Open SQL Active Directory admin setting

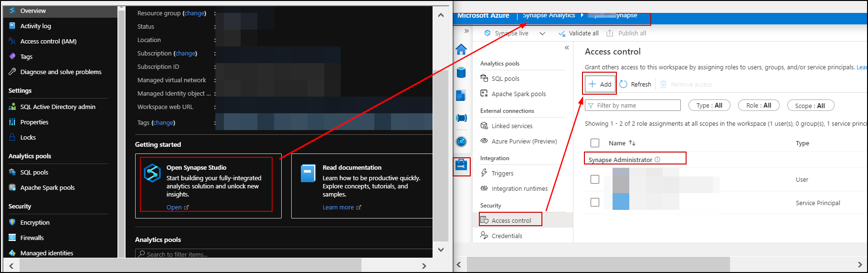click(58, 107)
